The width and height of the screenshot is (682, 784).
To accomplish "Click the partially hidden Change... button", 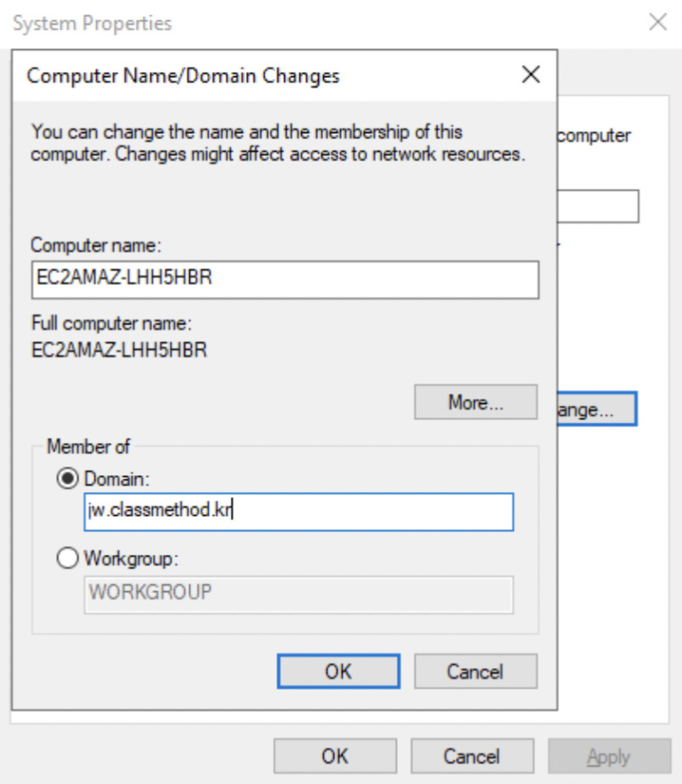I will tap(596, 410).
